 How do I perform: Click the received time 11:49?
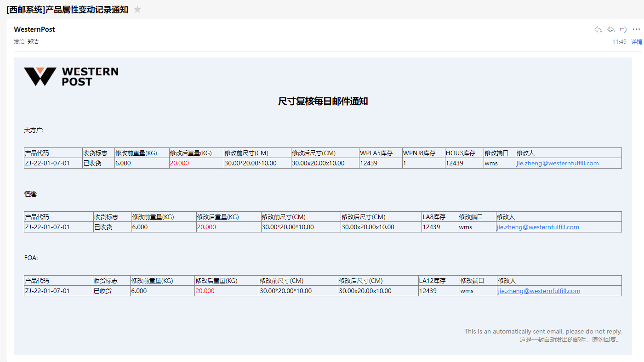coord(619,42)
